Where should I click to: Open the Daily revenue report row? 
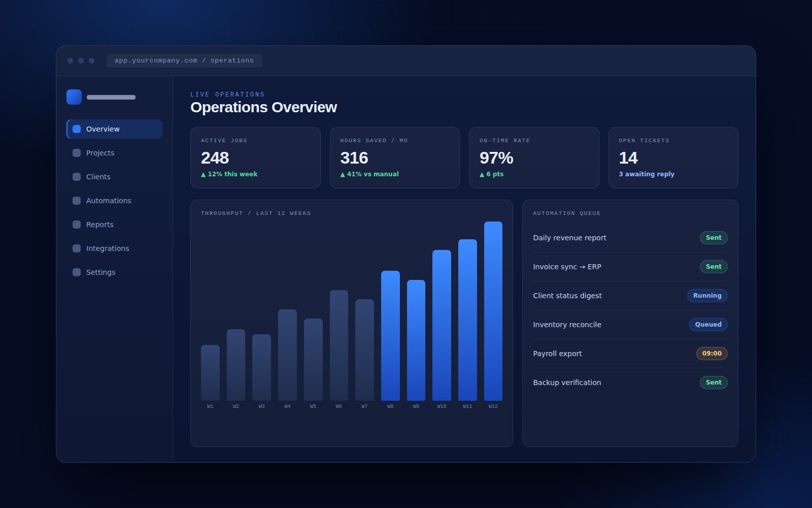(630, 238)
